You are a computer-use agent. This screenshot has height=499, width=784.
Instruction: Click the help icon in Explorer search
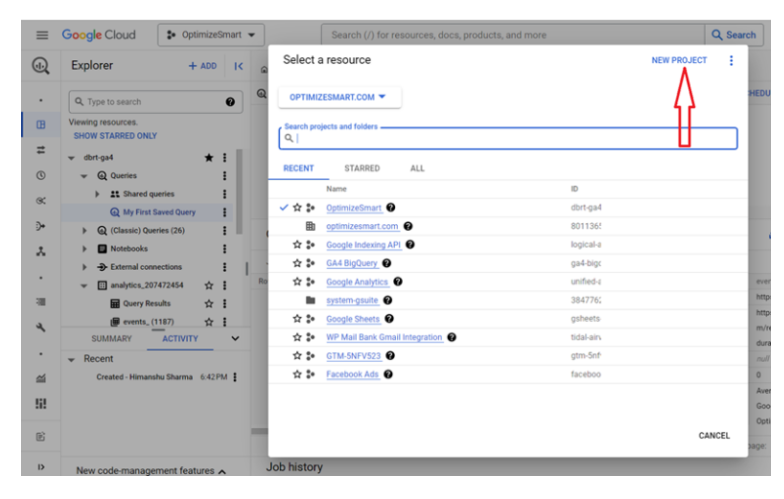point(230,102)
